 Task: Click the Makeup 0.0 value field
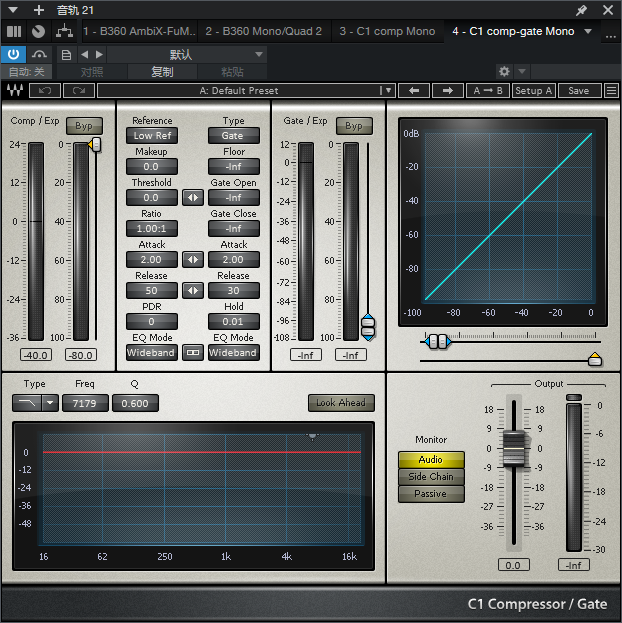(x=152, y=166)
